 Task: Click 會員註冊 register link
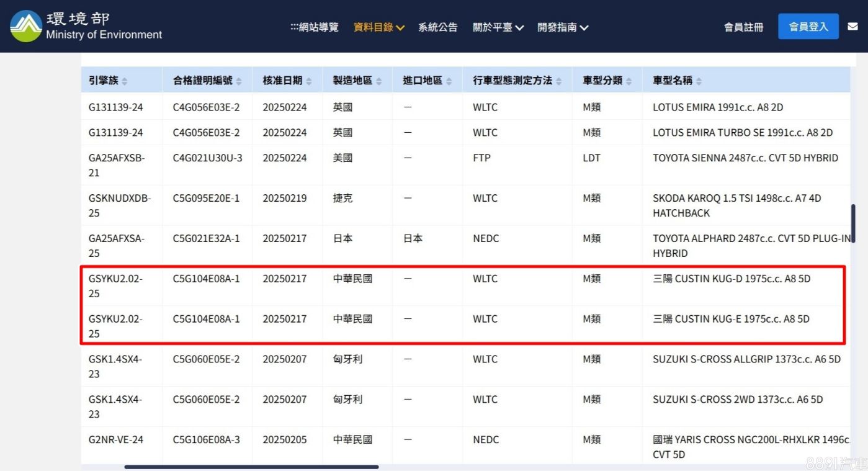pyautogui.click(x=743, y=27)
